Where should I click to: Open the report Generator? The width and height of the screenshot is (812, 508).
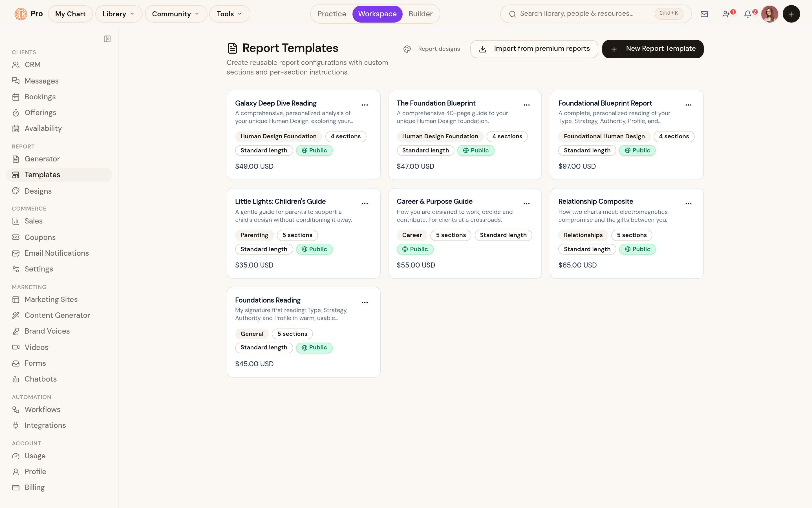coord(59,159)
